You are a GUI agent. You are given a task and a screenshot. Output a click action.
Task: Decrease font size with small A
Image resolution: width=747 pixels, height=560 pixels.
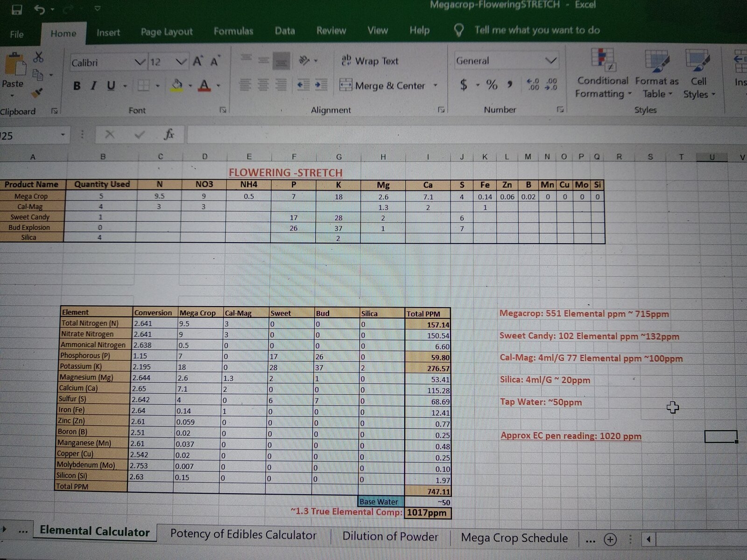click(215, 61)
